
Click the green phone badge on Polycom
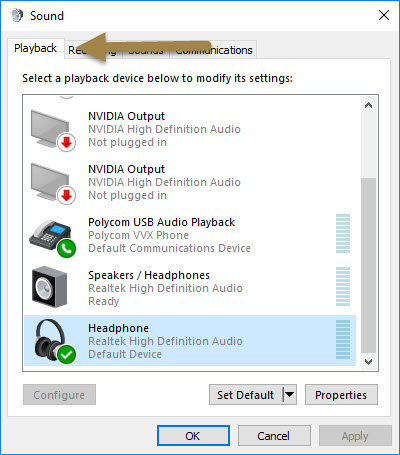tap(67, 249)
